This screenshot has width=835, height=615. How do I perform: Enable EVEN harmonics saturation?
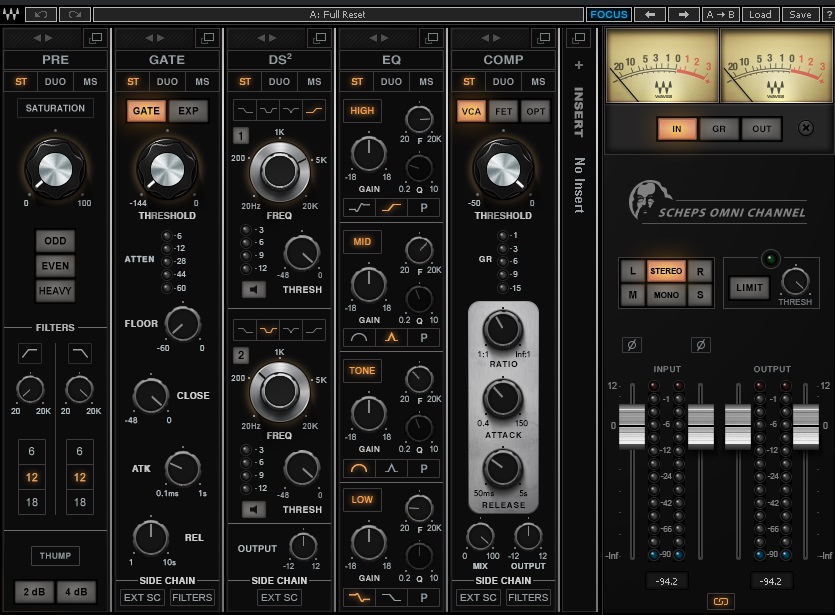tap(55, 266)
